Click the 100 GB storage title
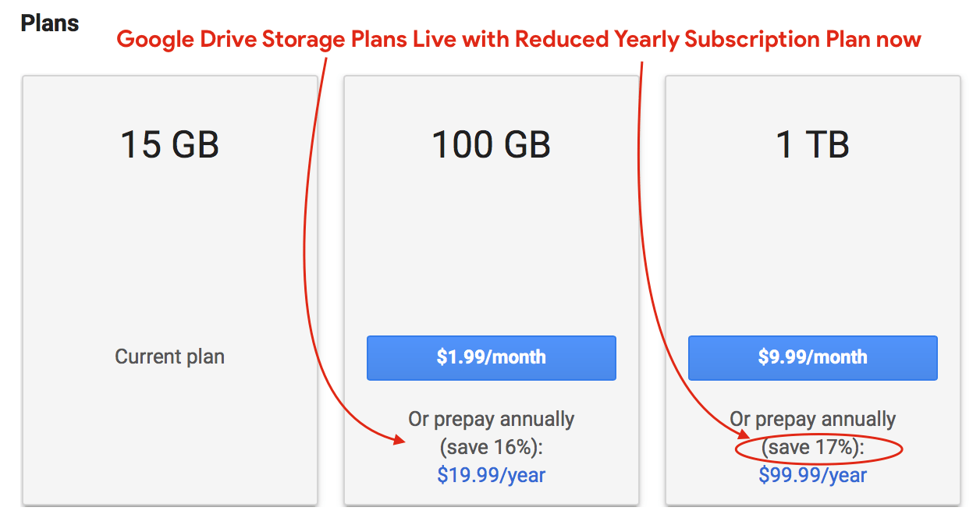980x518 pixels. [x=491, y=145]
